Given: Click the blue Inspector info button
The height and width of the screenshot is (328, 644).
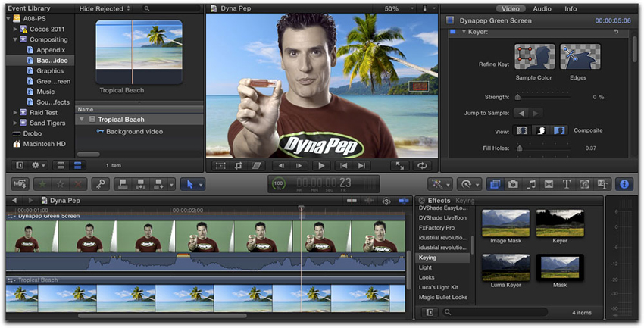Looking at the screenshot, I should coord(624,184).
